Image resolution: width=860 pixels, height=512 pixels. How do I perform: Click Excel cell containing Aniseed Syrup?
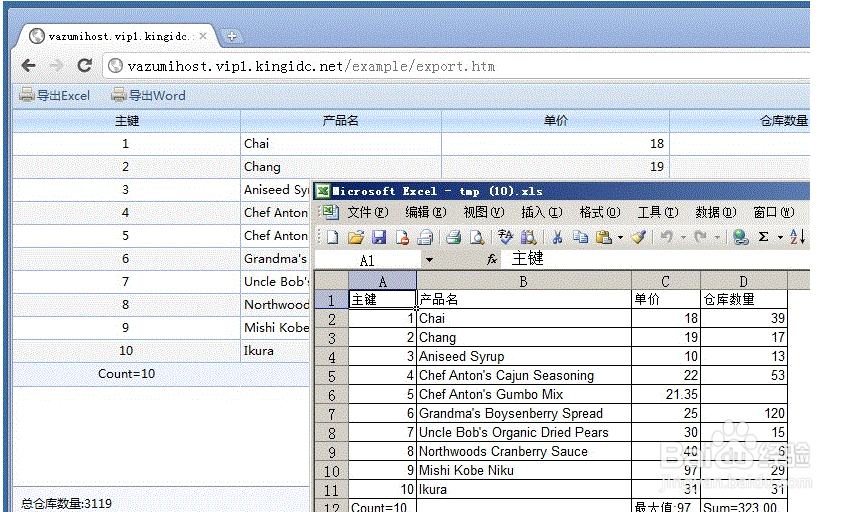(x=524, y=356)
